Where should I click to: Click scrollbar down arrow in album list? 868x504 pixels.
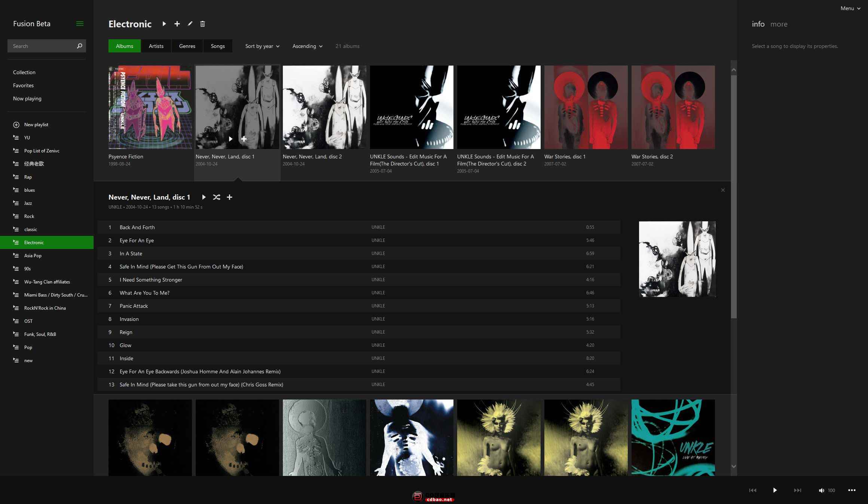click(734, 466)
